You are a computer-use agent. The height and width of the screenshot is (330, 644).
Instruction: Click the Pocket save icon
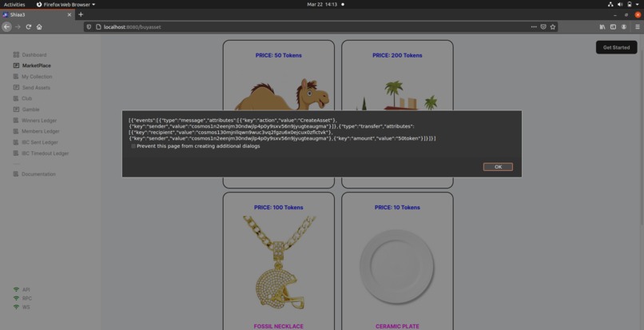point(543,26)
